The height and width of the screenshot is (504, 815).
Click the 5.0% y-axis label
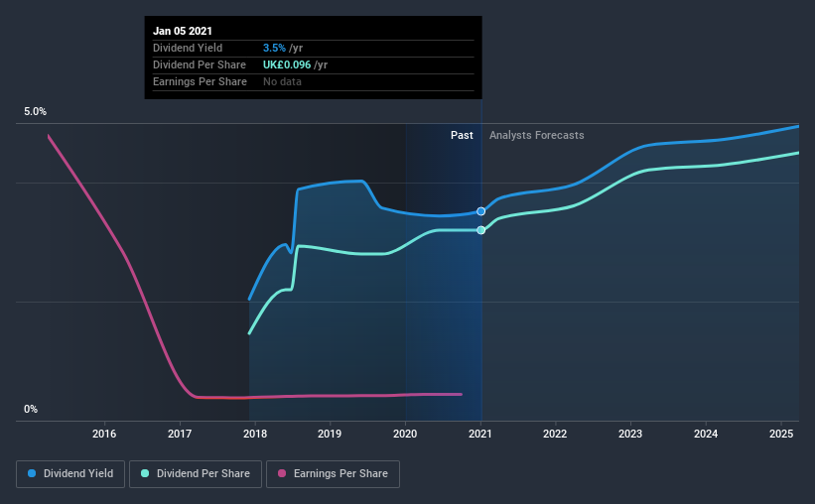coord(35,112)
